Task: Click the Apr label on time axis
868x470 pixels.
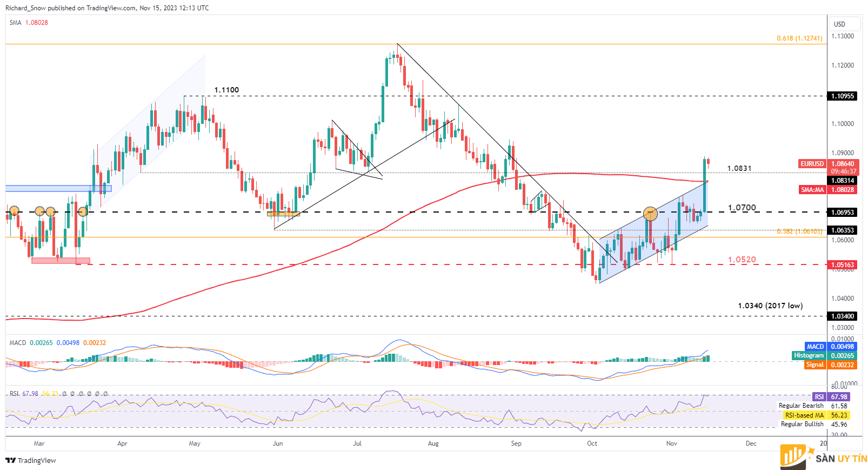Action: 122,443
